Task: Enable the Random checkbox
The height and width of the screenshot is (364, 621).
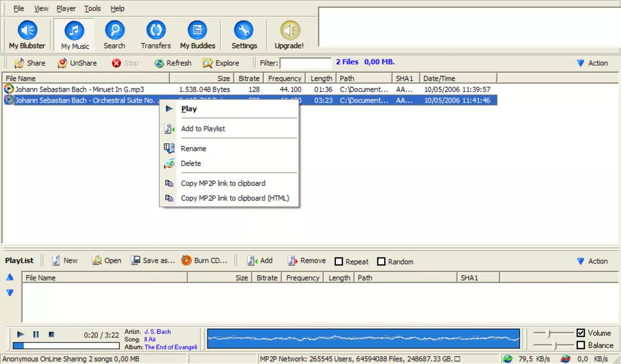Action: pyautogui.click(x=381, y=262)
